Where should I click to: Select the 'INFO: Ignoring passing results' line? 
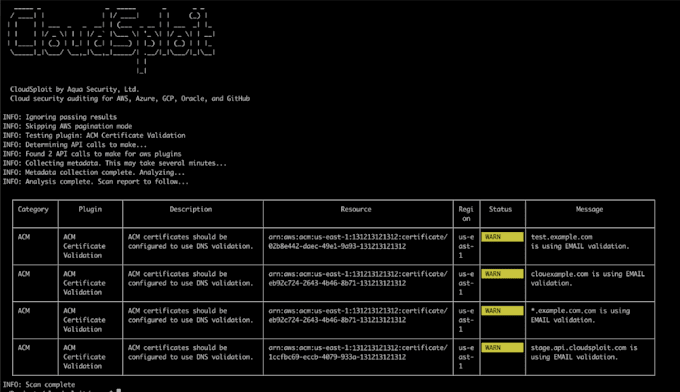(x=60, y=117)
